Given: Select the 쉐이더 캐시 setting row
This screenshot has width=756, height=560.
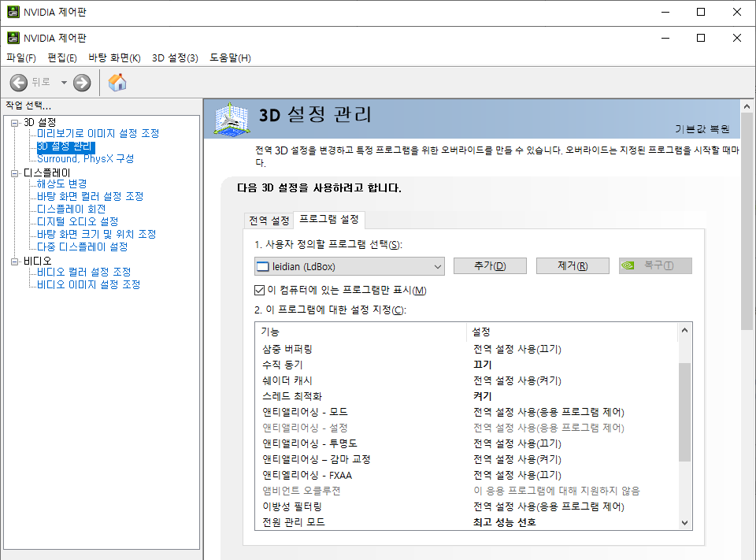Looking at the screenshot, I should 467,380.
